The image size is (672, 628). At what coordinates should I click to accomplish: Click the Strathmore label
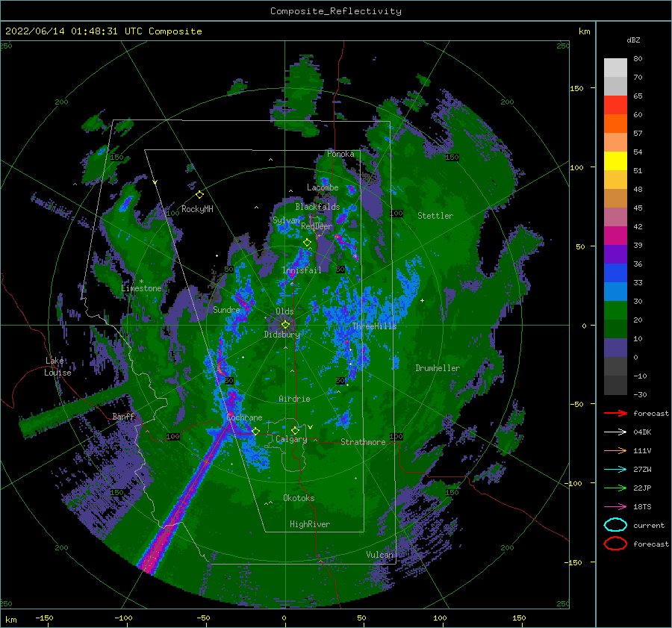tap(363, 442)
